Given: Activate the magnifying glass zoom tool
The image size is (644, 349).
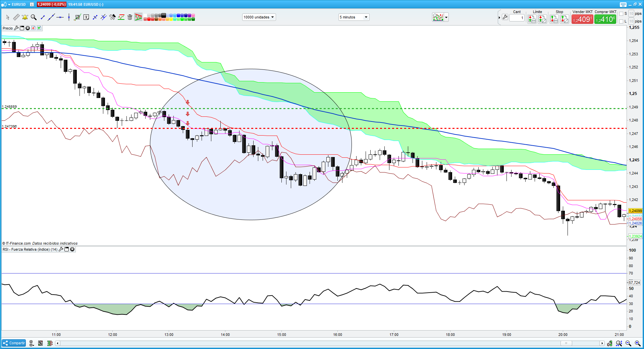Looking at the screenshot, I should point(34,17).
